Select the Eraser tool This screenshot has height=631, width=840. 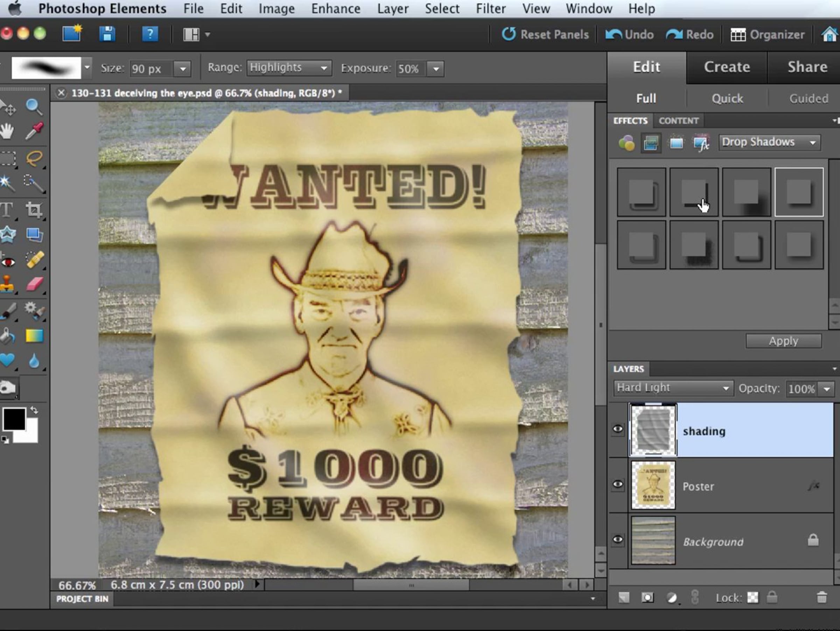[35, 284]
